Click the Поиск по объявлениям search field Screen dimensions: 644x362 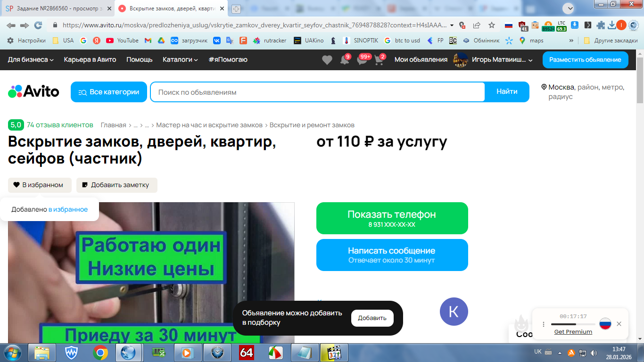click(317, 92)
